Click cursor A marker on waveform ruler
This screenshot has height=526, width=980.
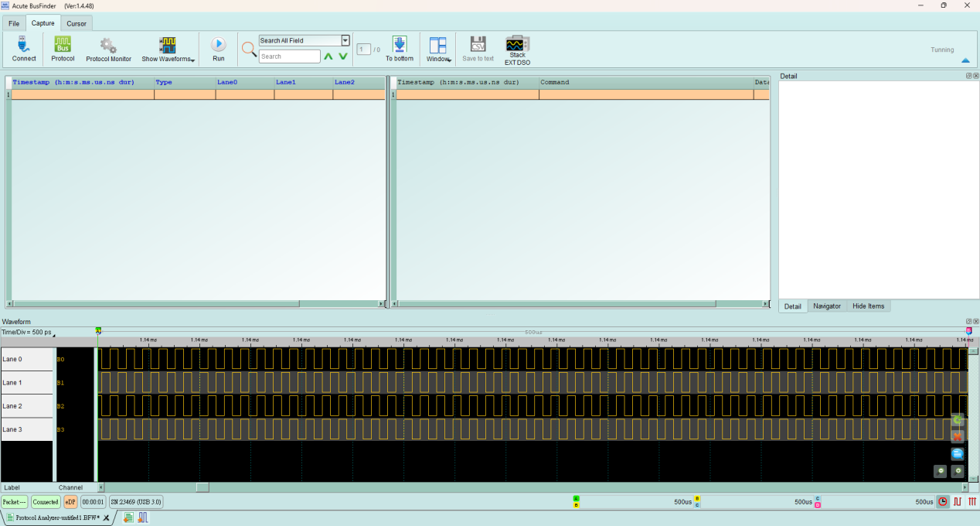(98, 331)
